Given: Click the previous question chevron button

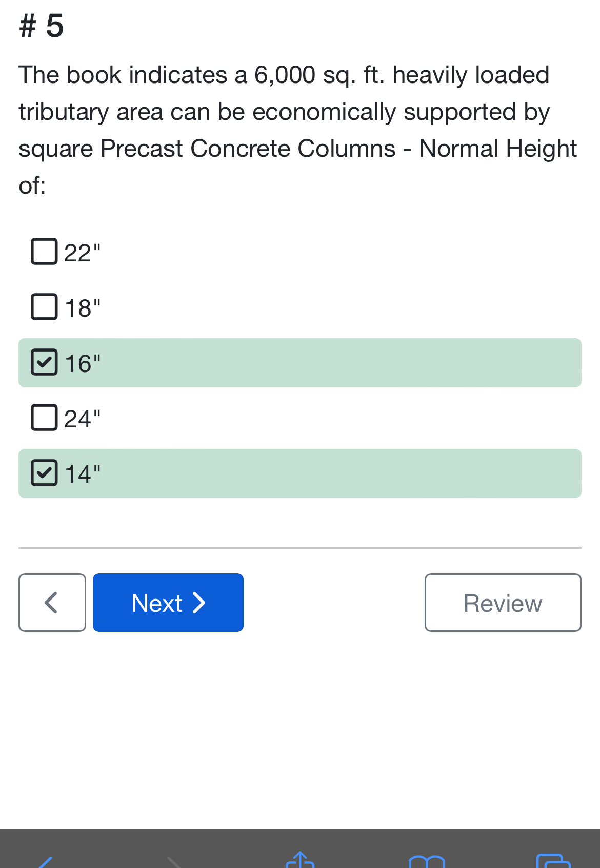Looking at the screenshot, I should click(52, 602).
